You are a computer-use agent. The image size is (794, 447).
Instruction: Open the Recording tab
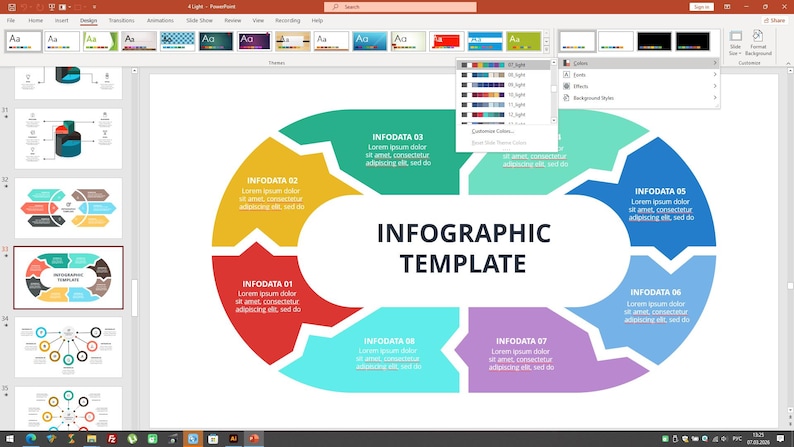[x=288, y=20]
